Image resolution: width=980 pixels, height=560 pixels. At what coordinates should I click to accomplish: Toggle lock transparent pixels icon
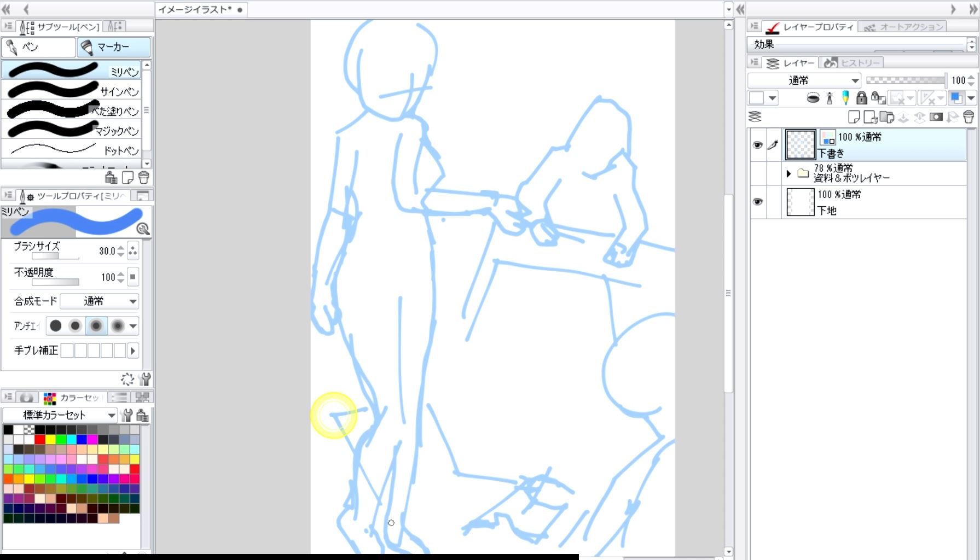(x=878, y=98)
